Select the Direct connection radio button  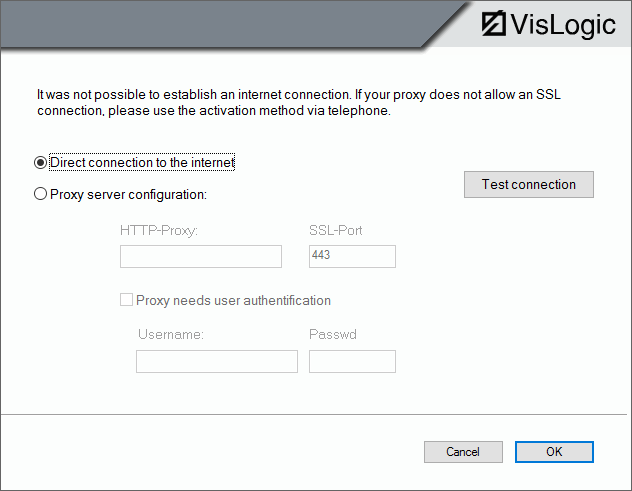41,162
